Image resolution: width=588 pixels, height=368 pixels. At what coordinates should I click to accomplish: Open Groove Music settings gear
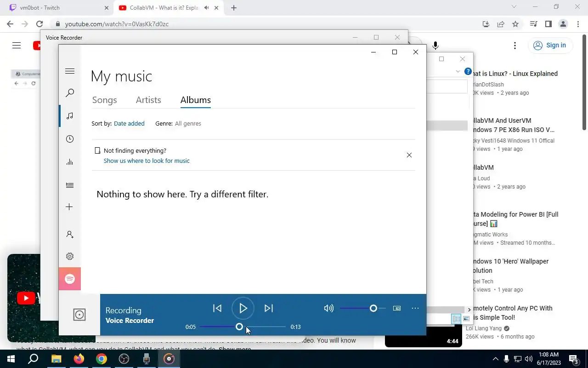[x=70, y=256]
